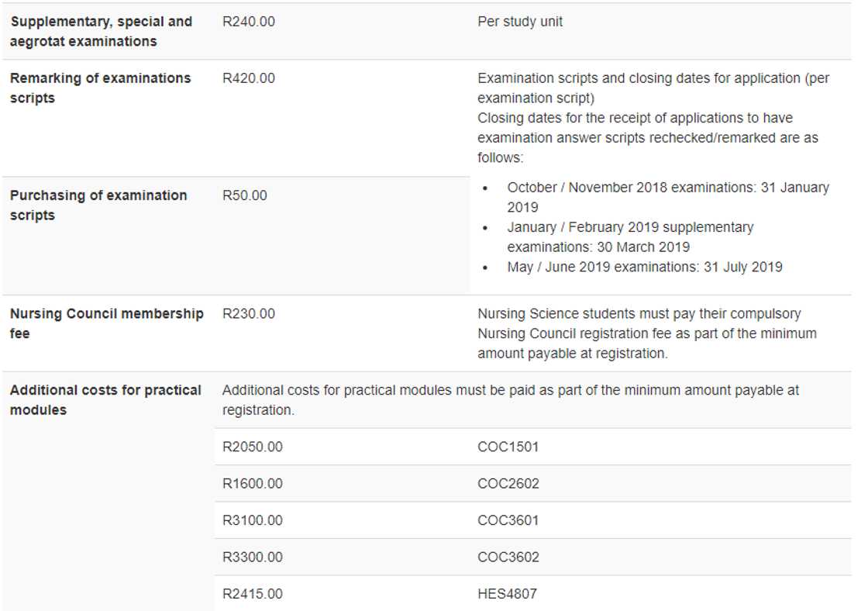Viewport: 868px width, 611px height.
Task: Click module code COC1501
Action: point(508,447)
